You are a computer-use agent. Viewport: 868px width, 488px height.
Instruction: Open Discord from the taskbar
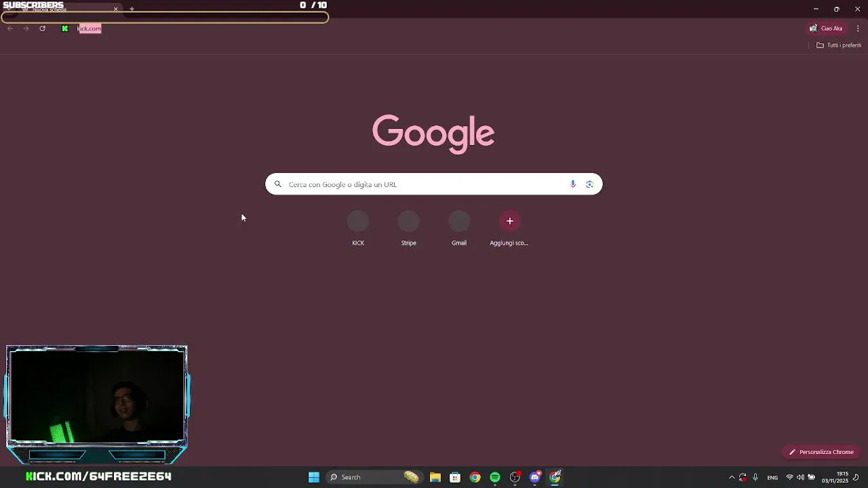535,477
